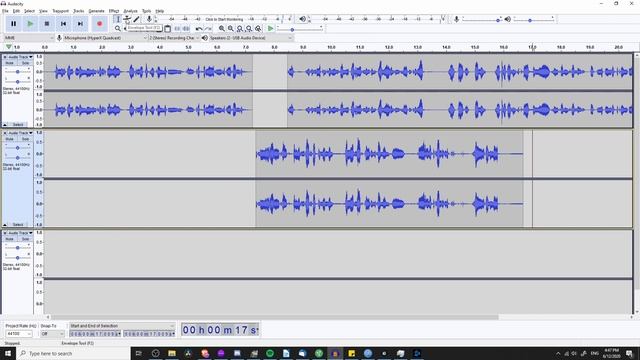Close the top audio track with X
The height and width of the screenshot is (360, 640).
5,57
